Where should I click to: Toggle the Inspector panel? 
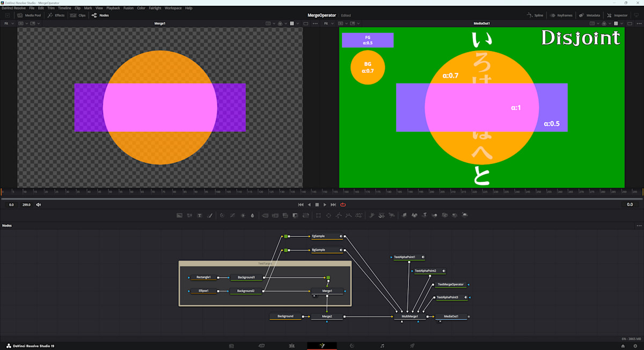pyautogui.click(x=617, y=15)
